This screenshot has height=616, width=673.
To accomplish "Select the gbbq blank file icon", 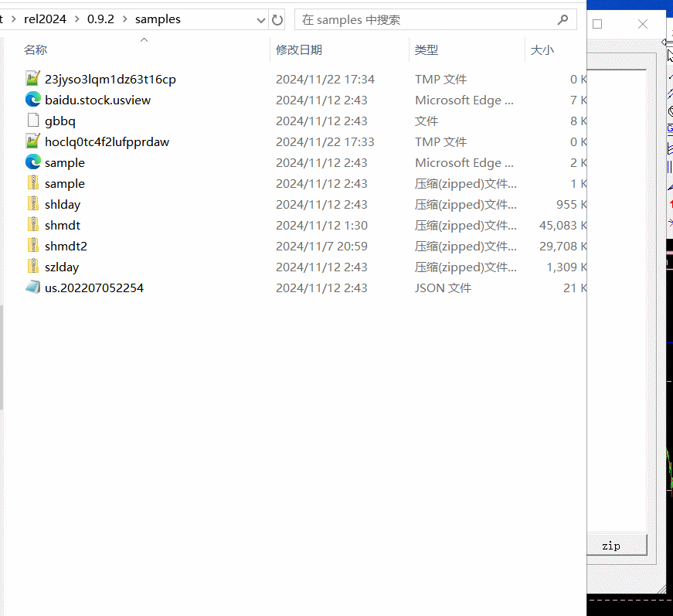I will [x=32, y=121].
